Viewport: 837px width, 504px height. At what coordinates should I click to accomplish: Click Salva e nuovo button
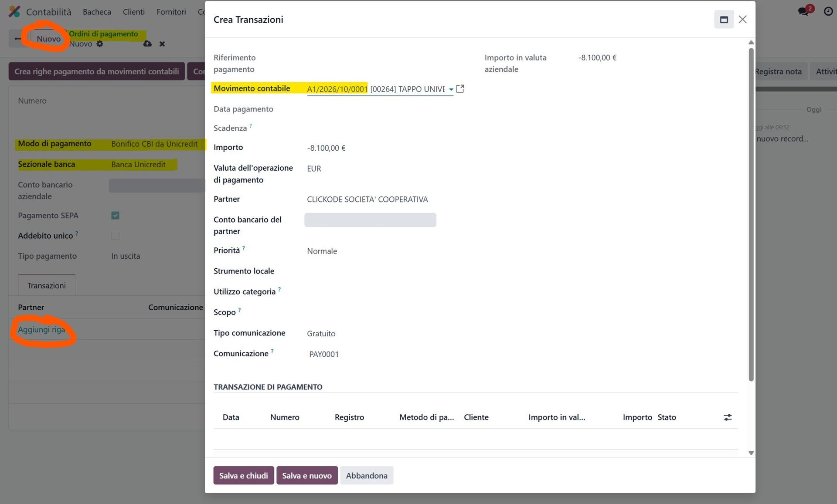(x=307, y=476)
